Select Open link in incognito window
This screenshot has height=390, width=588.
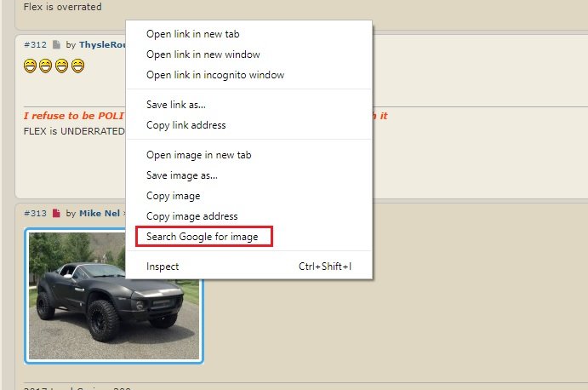click(x=249, y=75)
